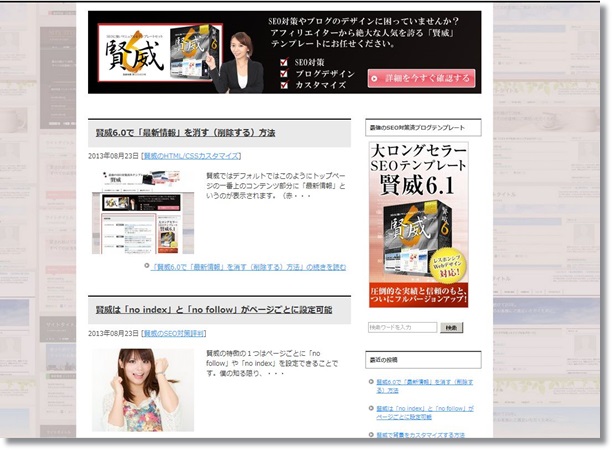Click the date 2013年08月23日 of the first article
This screenshot has width=612, height=450.
click(113, 156)
